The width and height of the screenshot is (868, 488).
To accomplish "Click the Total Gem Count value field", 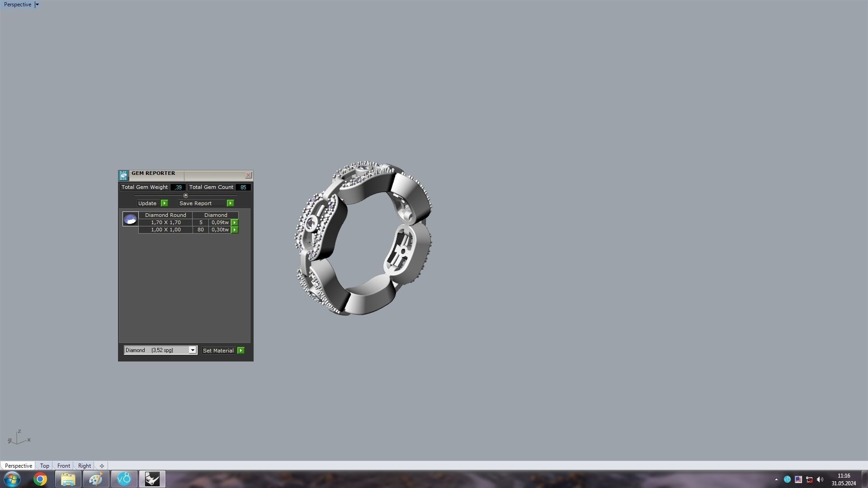I will click(243, 187).
